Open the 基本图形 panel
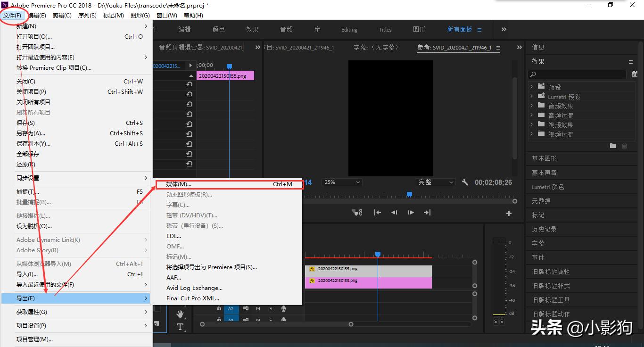The image size is (644, 347). pyautogui.click(x=544, y=158)
